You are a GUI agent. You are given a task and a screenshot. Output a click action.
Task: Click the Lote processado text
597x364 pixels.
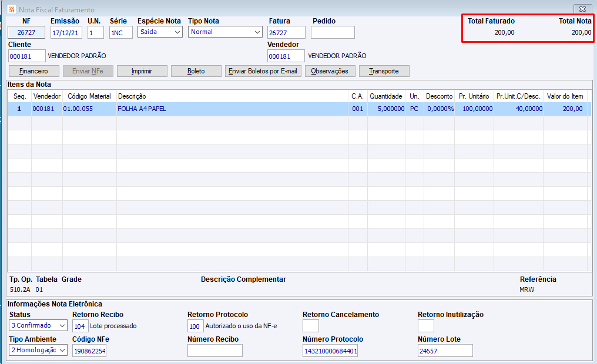point(113,326)
